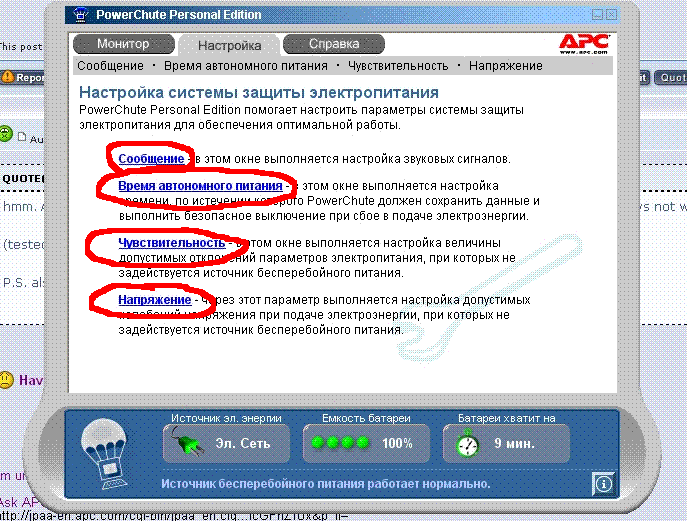Click the Емкость батареи label
Viewport: 687px width, 521px height.
(366, 418)
